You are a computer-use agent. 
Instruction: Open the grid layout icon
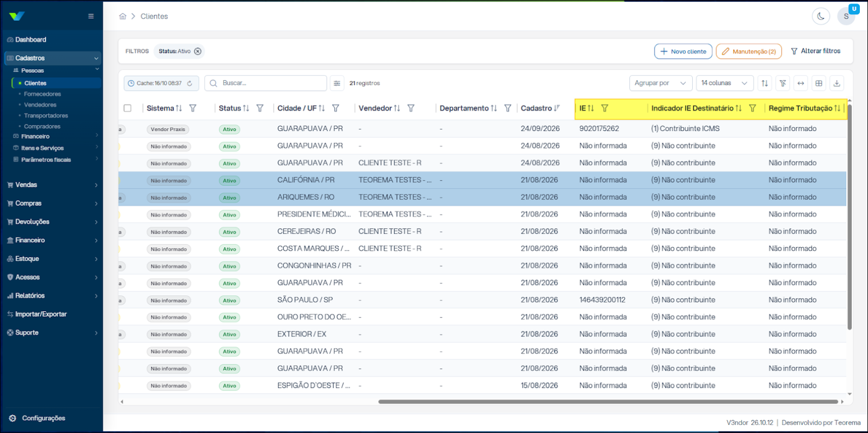(819, 84)
